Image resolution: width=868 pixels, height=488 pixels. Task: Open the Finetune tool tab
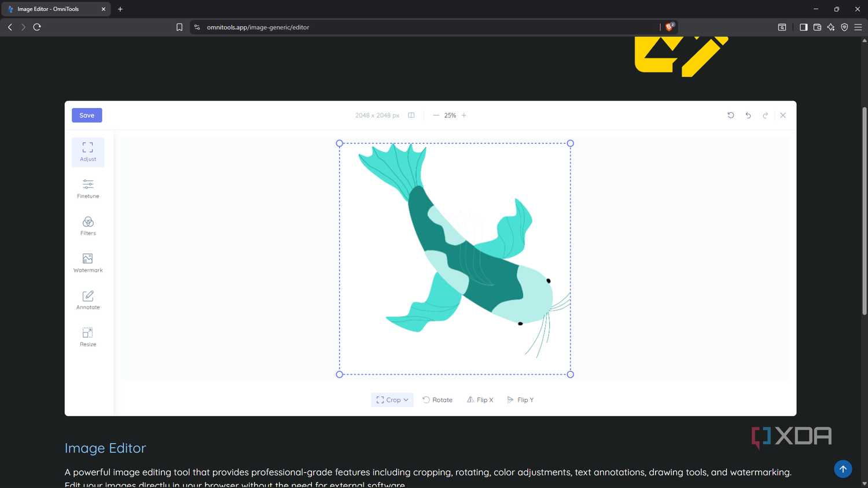[x=88, y=189]
